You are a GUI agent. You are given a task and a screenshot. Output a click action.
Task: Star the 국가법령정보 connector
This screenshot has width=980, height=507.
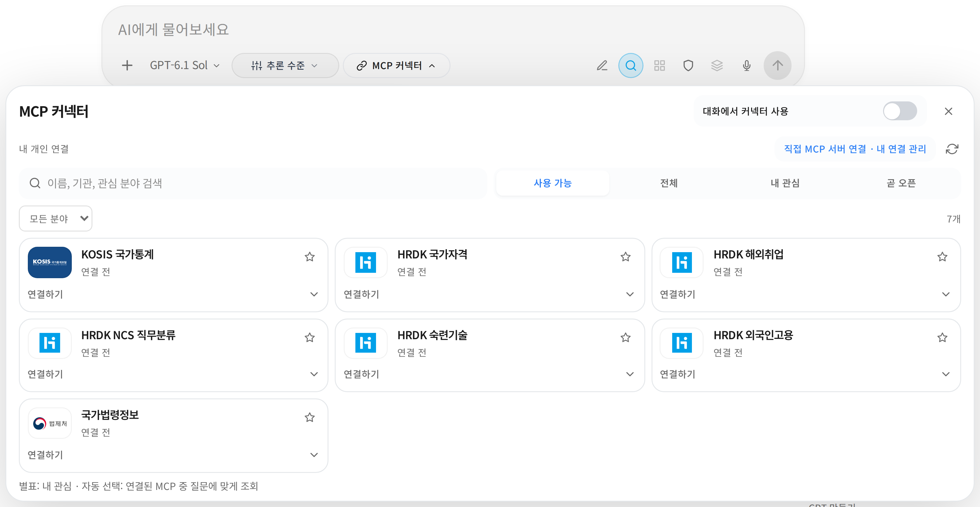coord(310,417)
